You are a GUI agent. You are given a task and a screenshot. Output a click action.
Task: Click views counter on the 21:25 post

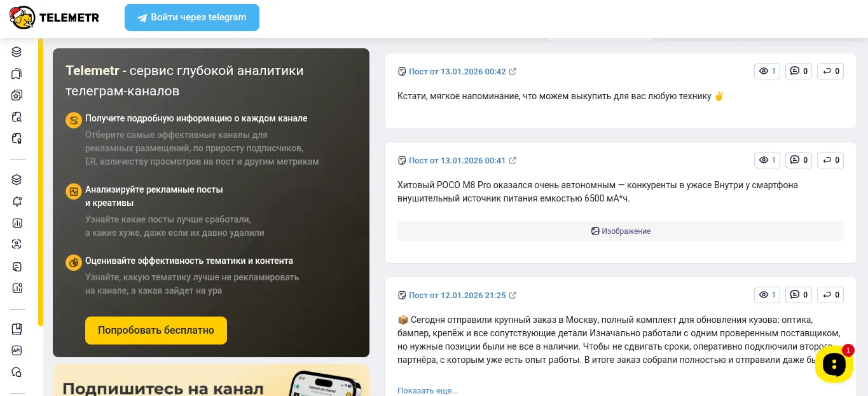[767, 295]
